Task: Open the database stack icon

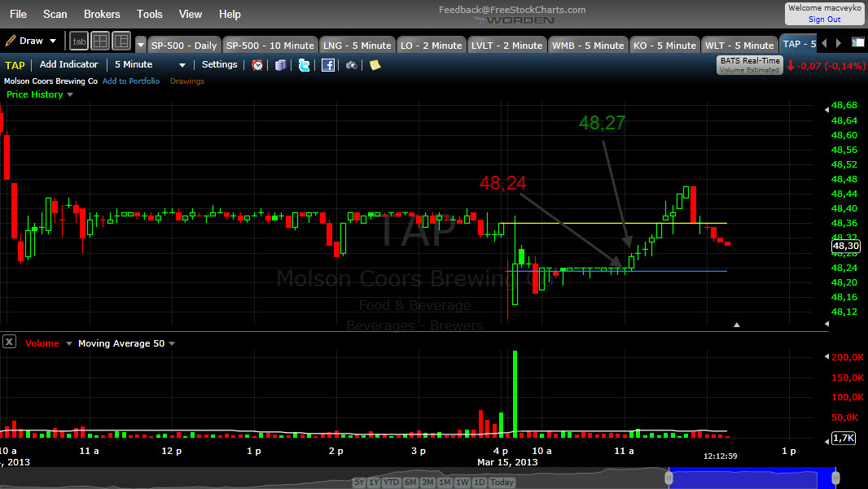Action: click(x=281, y=65)
